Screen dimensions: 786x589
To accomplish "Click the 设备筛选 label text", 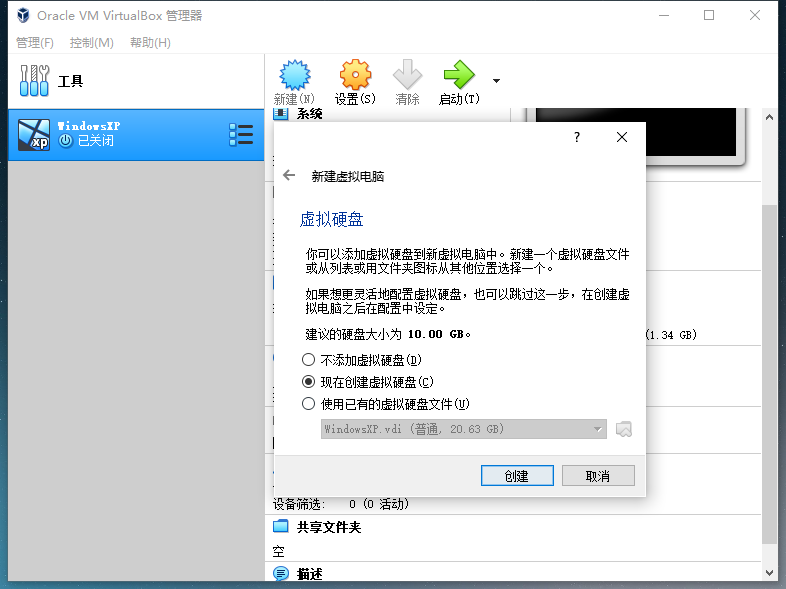I will tap(299, 504).
